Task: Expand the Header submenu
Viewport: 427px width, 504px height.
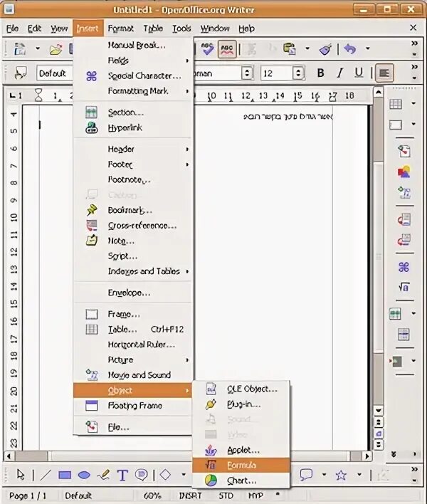Action: pyautogui.click(x=133, y=149)
